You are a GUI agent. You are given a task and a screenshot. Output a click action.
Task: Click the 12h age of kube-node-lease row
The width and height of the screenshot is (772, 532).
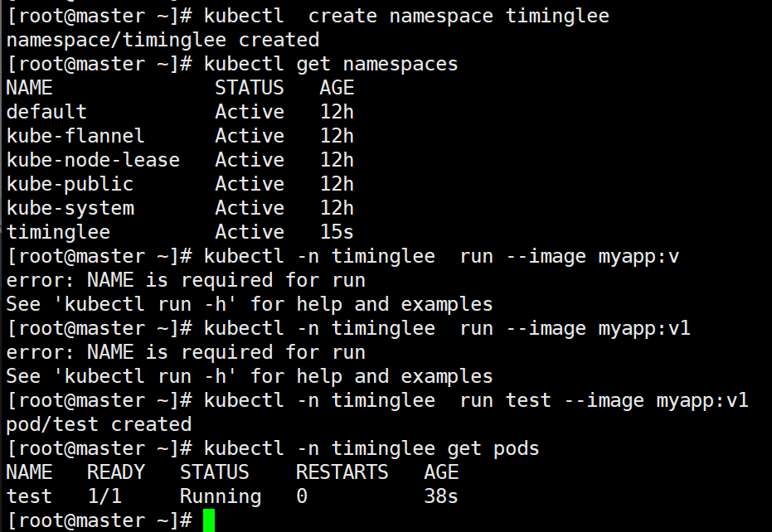337,160
